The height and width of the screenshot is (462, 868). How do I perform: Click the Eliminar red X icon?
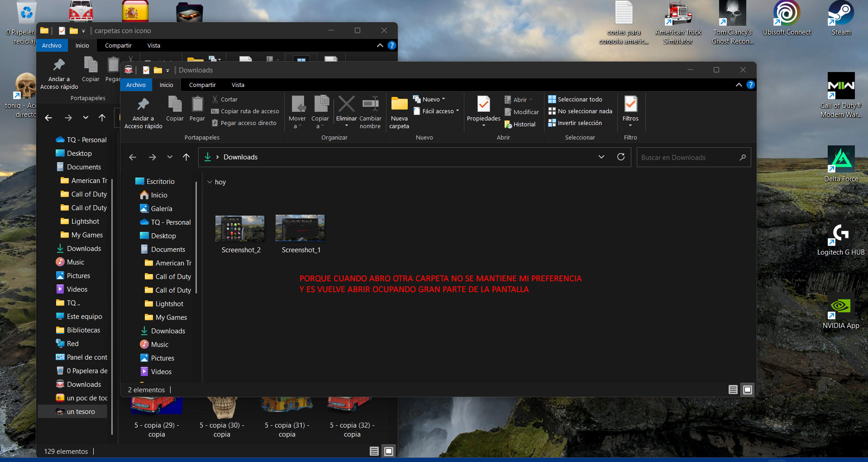coord(347,104)
